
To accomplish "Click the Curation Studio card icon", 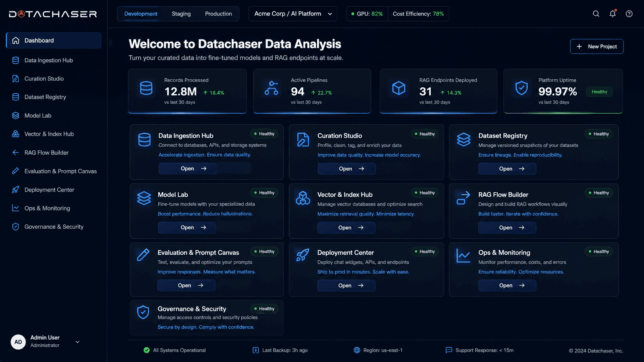I will [x=303, y=140].
